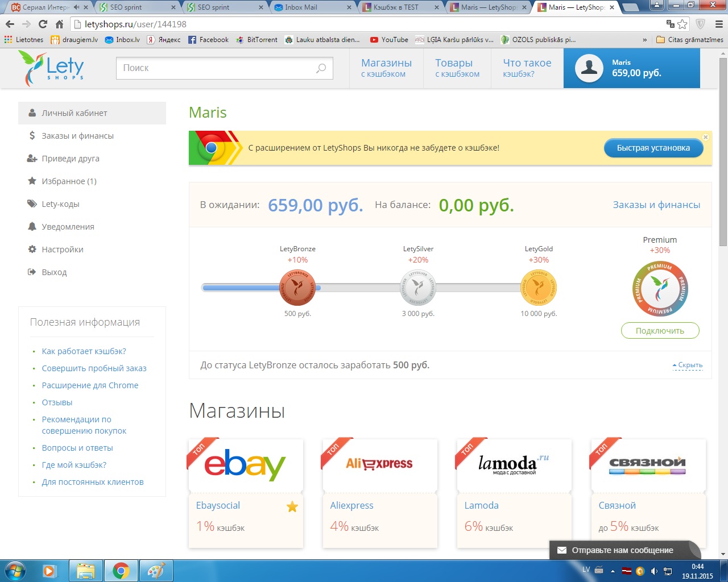Image resolution: width=728 pixels, height=582 pixels.
Task: Close the Chrome extension banner
Action: pyautogui.click(x=705, y=137)
